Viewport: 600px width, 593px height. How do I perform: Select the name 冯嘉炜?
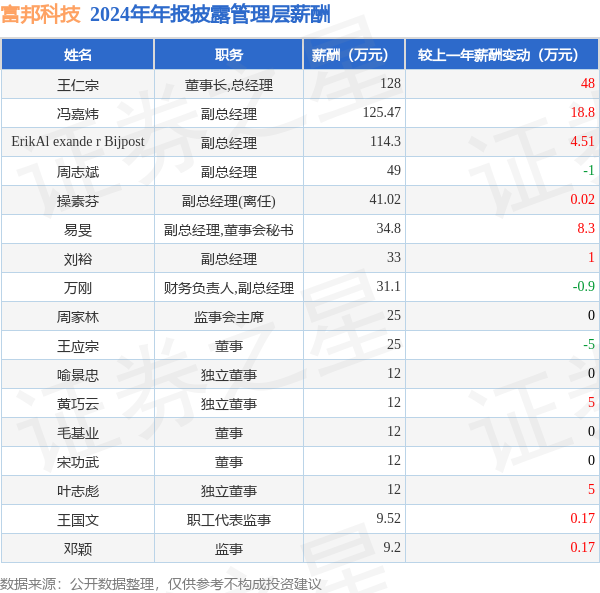[x=78, y=114]
